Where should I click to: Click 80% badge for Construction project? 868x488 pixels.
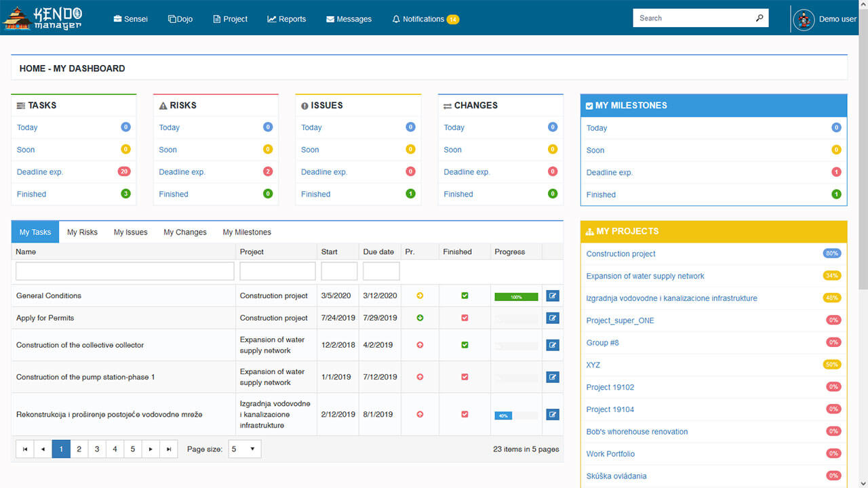click(832, 253)
